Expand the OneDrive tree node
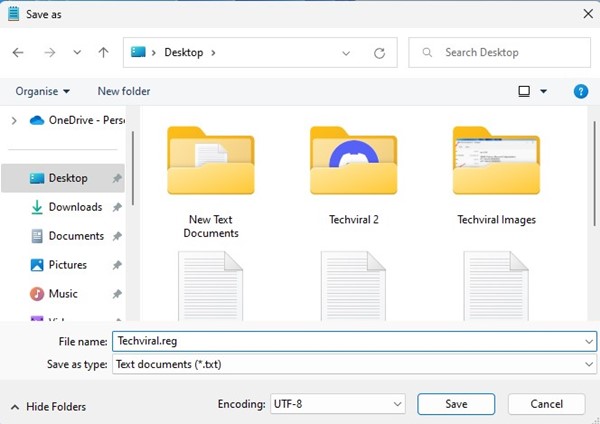The height and width of the screenshot is (424, 600). click(x=13, y=120)
